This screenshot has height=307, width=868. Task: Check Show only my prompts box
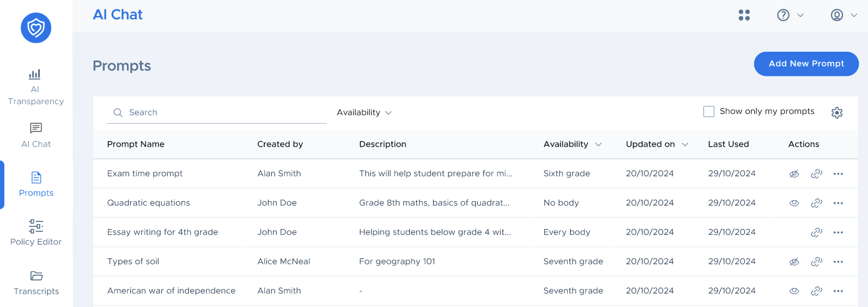tap(709, 112)
